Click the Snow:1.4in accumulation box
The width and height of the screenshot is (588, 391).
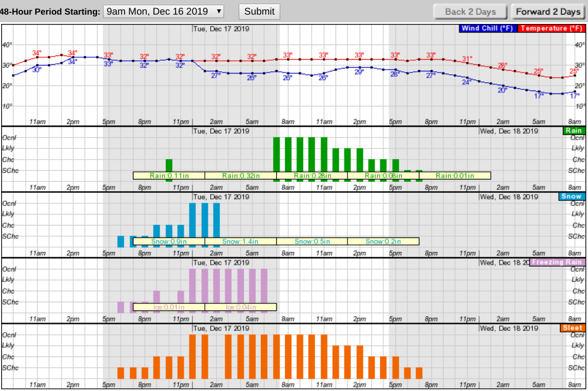pos(240,241)
